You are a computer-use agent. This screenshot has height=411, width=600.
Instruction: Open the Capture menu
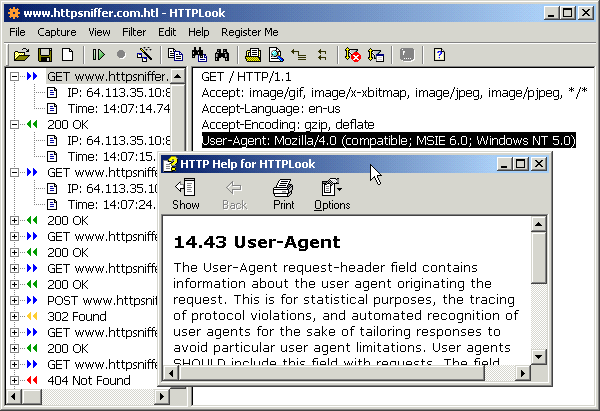[57, 32]
